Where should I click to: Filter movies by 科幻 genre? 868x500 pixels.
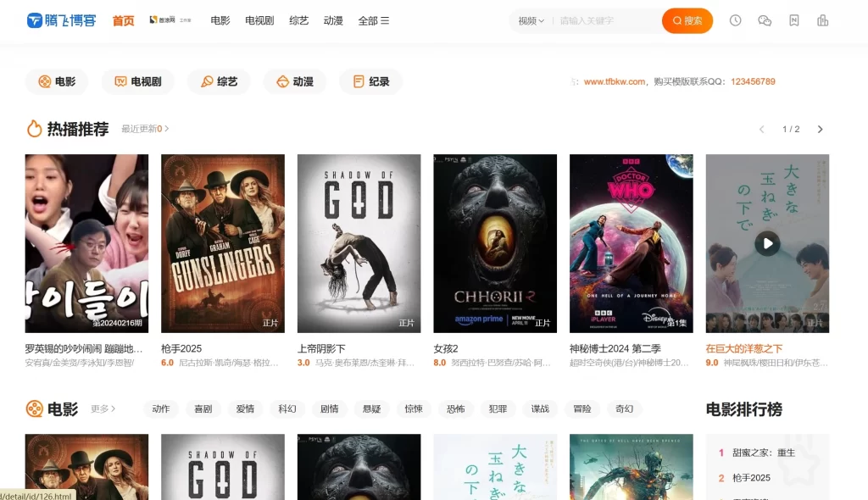[x=287, y=408]
